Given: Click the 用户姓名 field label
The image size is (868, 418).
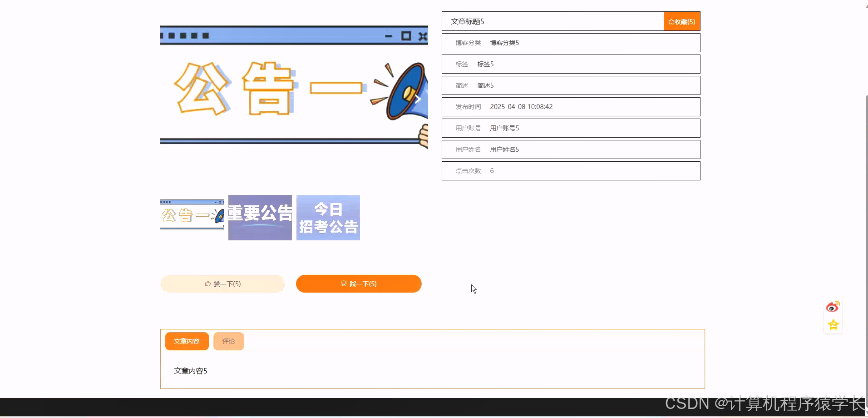Looking at the screenshot, I should point(468,149).
